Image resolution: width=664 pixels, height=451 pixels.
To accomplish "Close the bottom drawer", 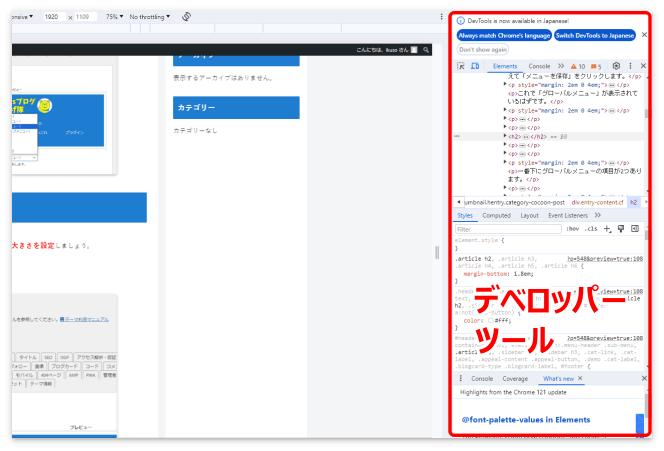I will 644,378.
